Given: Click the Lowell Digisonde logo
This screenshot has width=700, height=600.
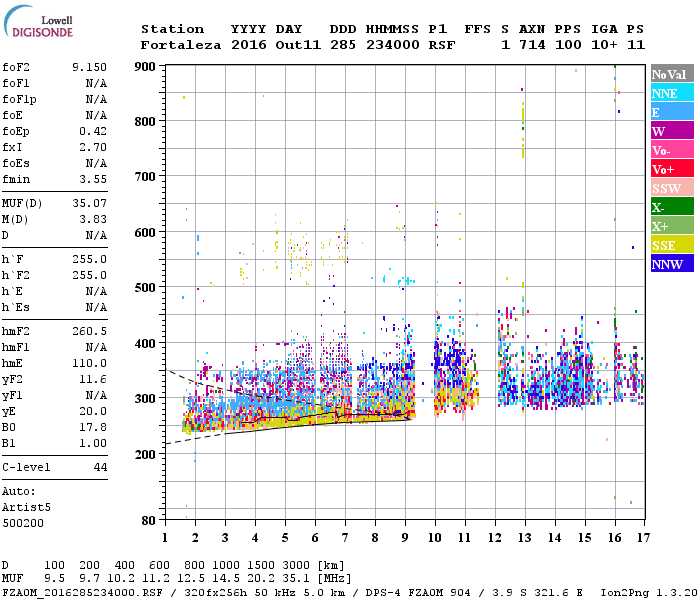Looking at the screenshot, I should coord(38,22).
